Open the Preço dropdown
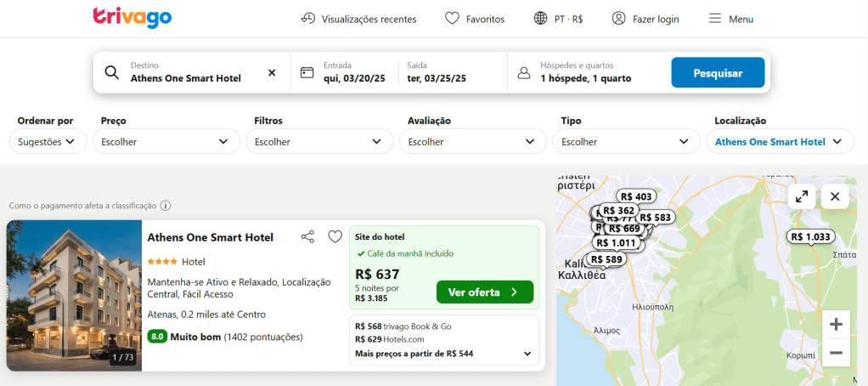Image resolution: width=868 pixels, height=386 pixels. click(x=165, y=142)
